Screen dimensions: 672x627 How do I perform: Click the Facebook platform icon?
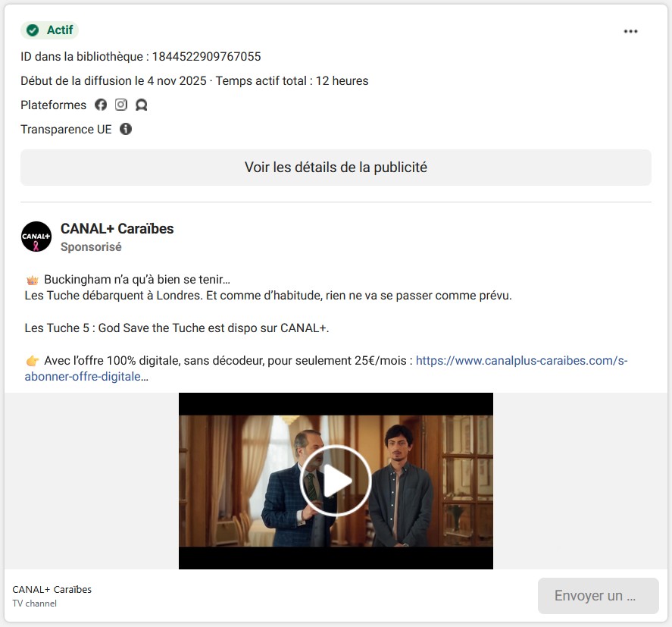coord(101,105)
